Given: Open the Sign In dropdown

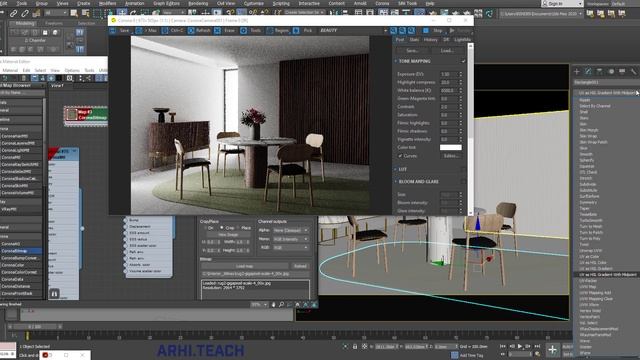Looking at the screenshot, I should 562,3.
